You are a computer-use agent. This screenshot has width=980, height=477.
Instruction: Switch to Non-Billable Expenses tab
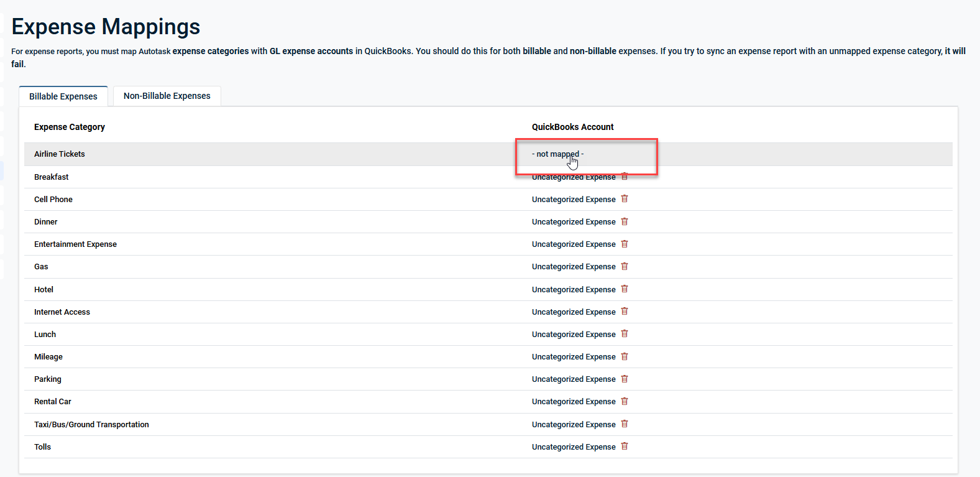tap(167, 96)
